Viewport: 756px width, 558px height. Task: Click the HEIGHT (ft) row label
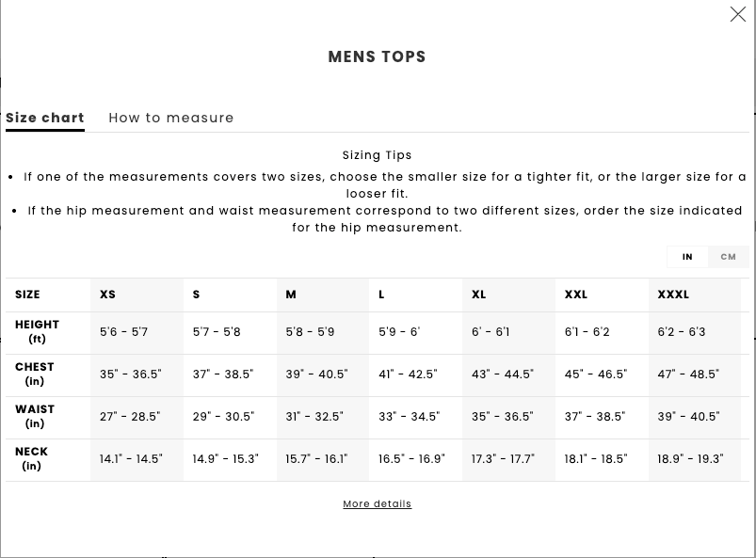coord(37,331)
